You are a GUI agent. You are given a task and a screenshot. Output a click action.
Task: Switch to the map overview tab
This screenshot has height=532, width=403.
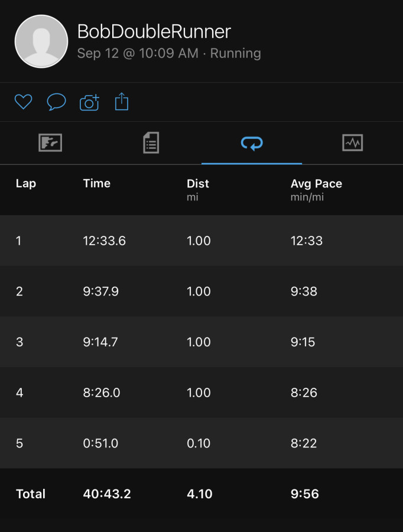click(x=50, y=143)
